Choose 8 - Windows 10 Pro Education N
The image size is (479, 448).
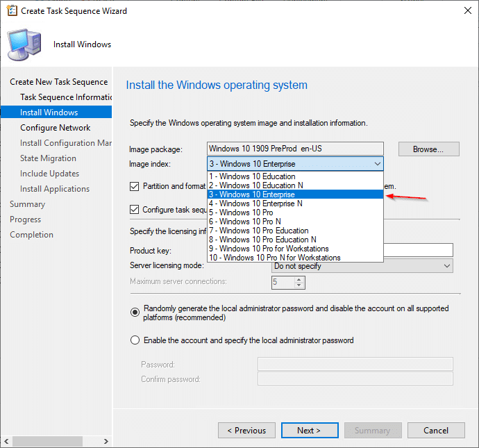(295, 240)
